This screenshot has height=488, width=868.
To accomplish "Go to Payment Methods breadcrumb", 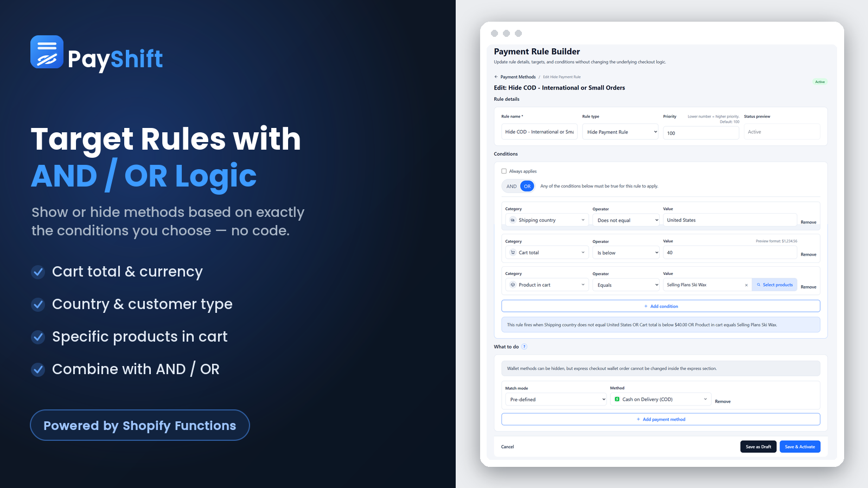I will click(518, 77).
